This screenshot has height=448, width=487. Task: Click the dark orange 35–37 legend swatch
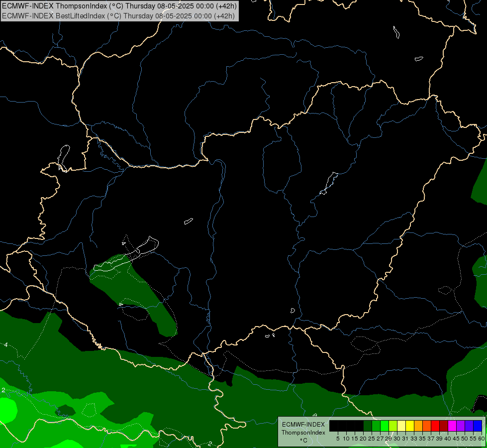point(426,426)
